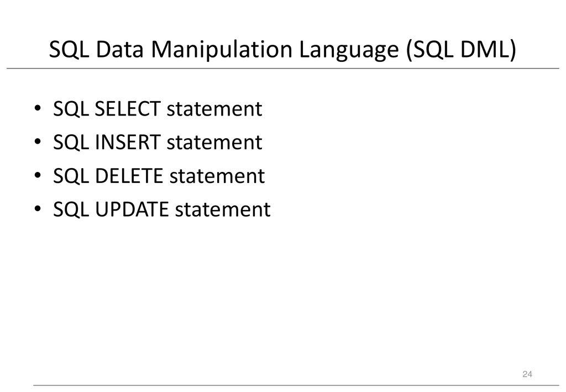566x392 pixels.
Task: Click the word Data in the title
Action: pos(119,49)
